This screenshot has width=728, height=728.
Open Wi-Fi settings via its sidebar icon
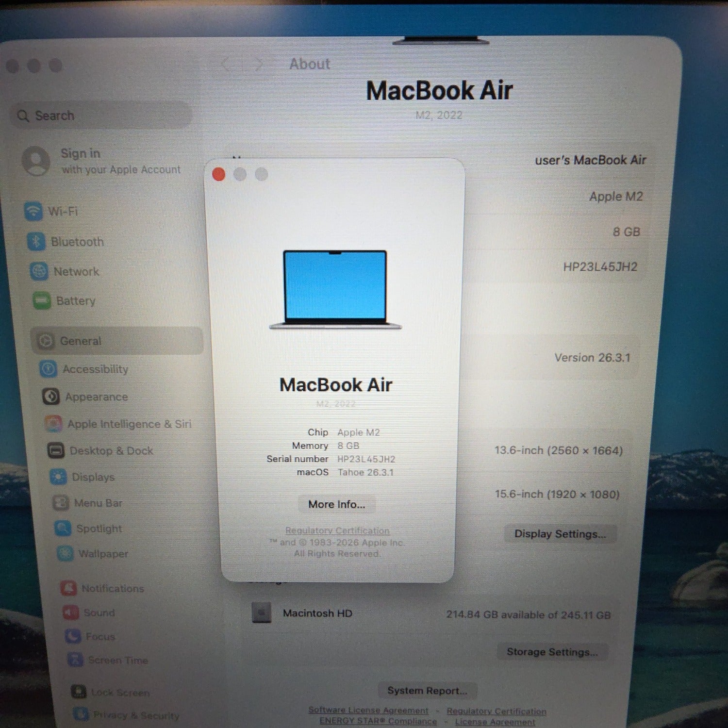[x=33, y=211]
